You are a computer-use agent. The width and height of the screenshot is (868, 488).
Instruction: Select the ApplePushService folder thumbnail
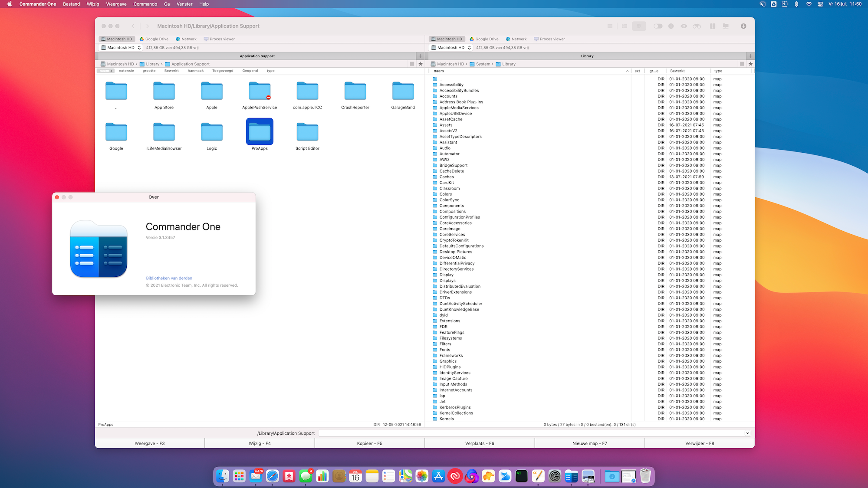click(x=260, y=91)
